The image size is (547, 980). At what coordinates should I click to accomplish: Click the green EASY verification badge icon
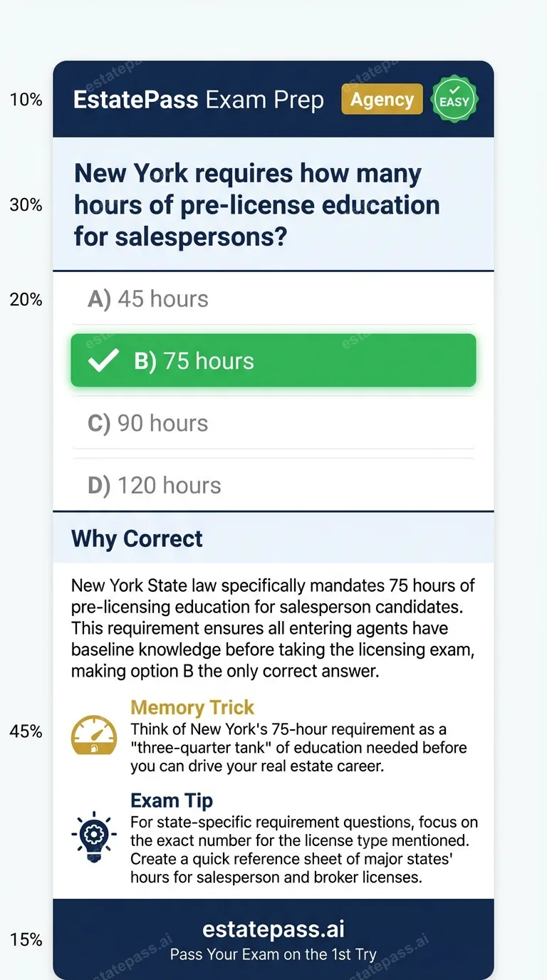454,99
